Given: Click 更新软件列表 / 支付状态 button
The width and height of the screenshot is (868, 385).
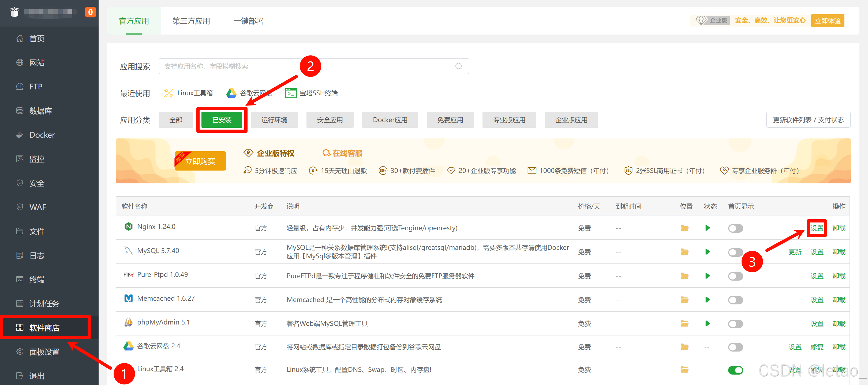Looking at the screenshot, I should point(808,120).
